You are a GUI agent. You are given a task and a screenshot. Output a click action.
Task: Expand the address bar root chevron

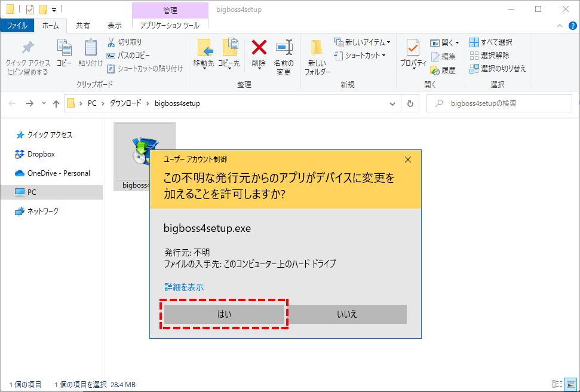(81, 103)
